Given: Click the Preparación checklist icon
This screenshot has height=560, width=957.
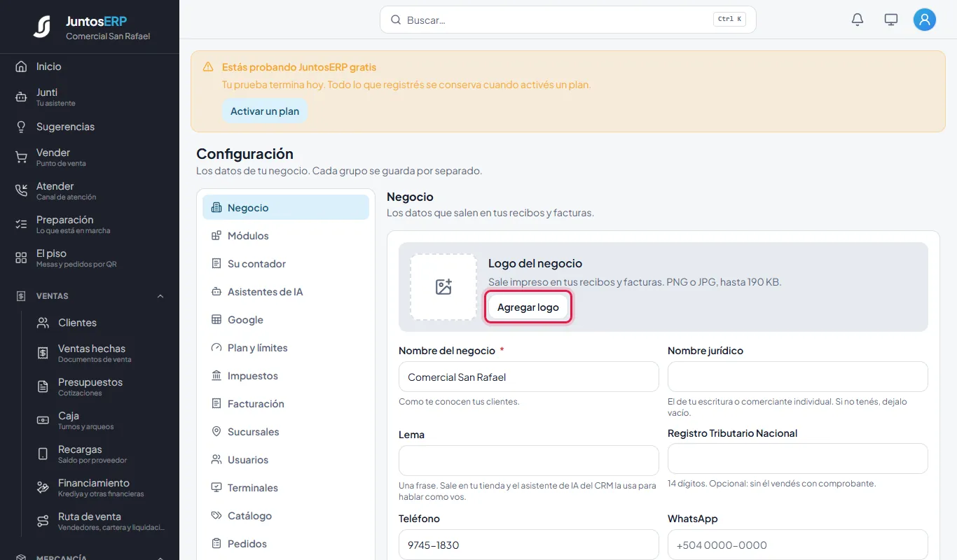Looking at the screenshot, I should click(21, 225).
